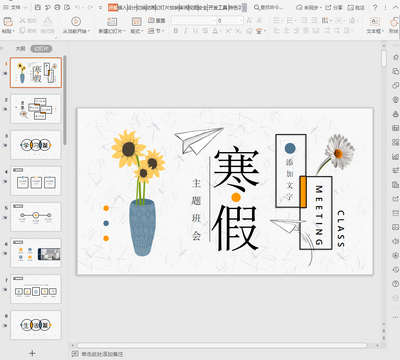The width and height of the screenshot is (400, 360).
Task: Toggle Strikethrough formatting
Action: (205, 31)
